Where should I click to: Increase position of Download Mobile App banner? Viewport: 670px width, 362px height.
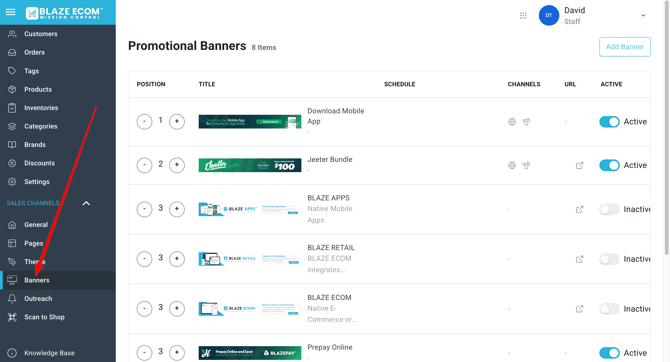click(x=177, y=122)
